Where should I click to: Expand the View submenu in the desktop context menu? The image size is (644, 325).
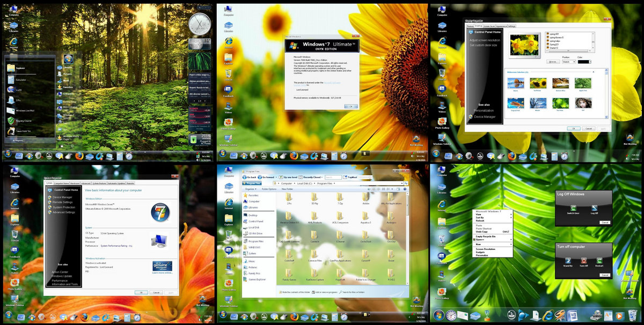[479, 215]
